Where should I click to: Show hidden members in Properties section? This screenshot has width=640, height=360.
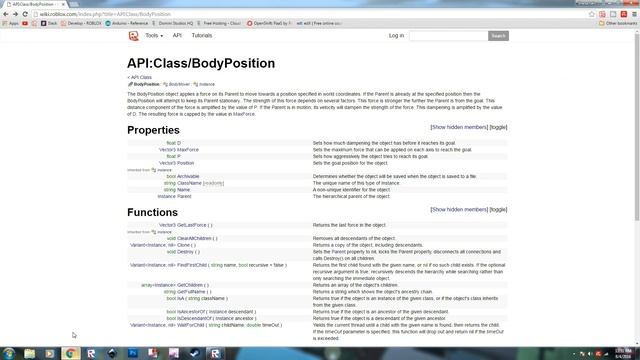(x=459, y=127)
